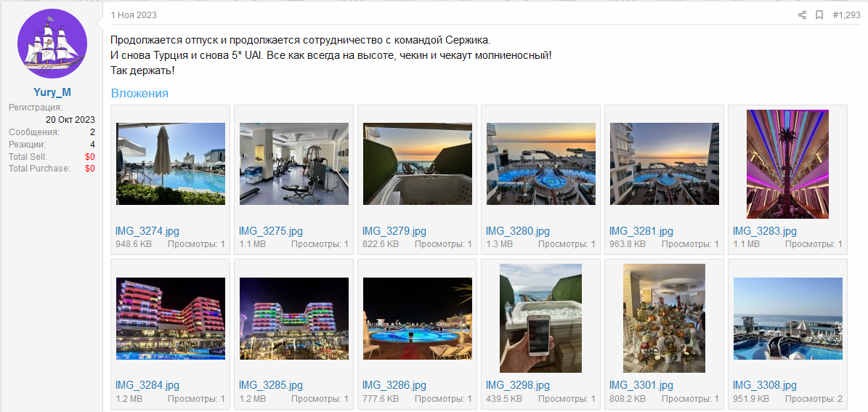The image size is (868, 412).
Task: View the IMG_3279.jpg sunset jacuzzi thumbnail
Action: click(418, 164)
